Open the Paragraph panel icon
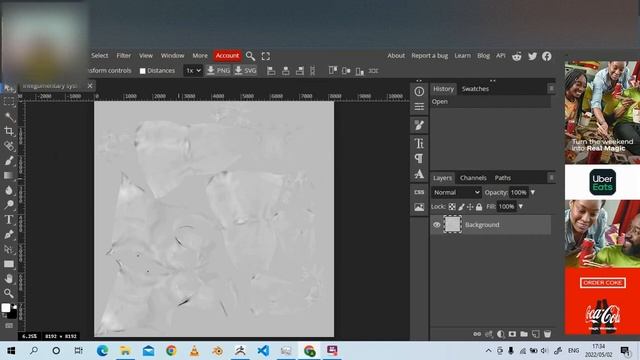Viewport: 640px width, 360px height. coord(419,158)
